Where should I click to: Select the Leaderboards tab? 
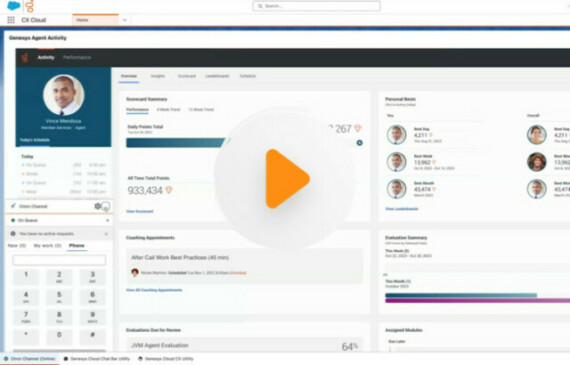click(217, 76)
